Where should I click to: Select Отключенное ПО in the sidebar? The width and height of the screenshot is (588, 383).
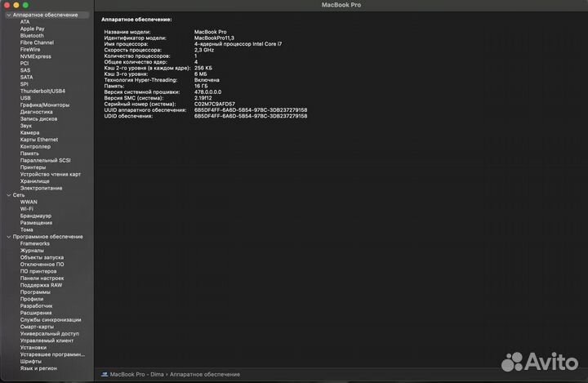(42, 265)
